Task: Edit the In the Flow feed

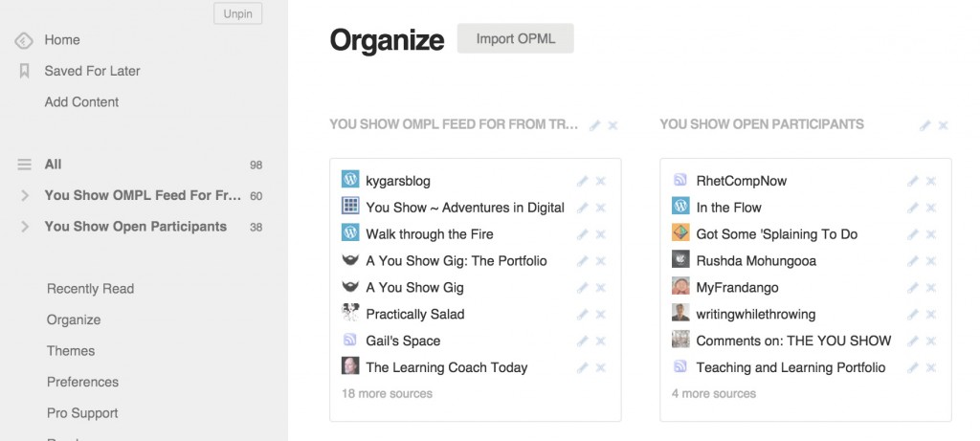Action: (912, 208)
